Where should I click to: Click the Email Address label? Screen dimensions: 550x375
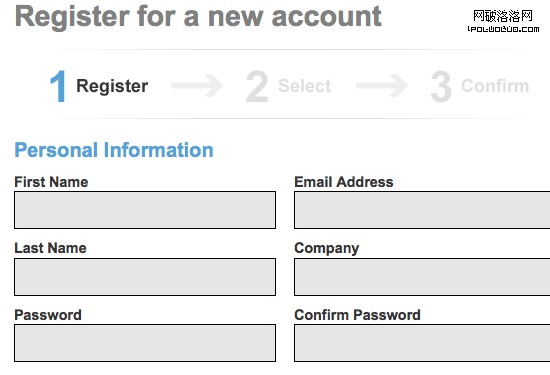click(344, 182)
